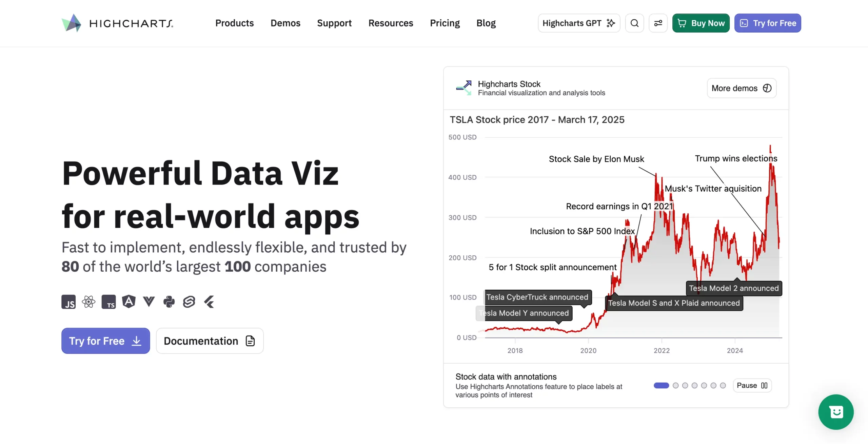Click the 2022 x-axis label

[662, 350]
